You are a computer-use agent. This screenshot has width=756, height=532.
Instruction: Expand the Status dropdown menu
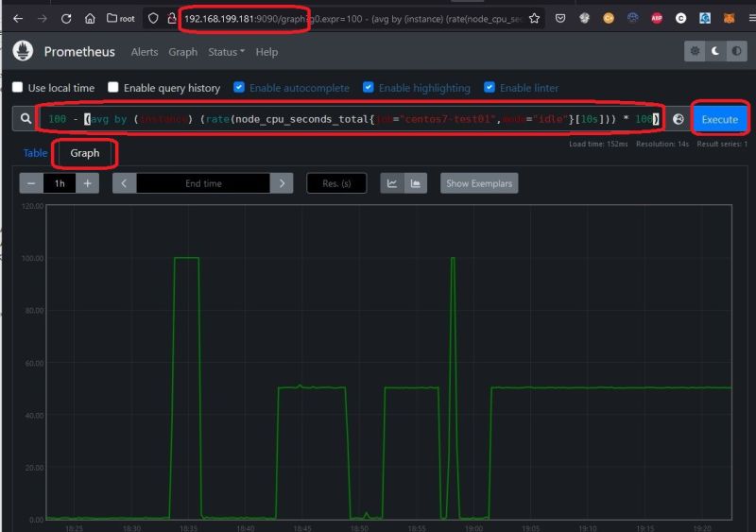(226, 52)
